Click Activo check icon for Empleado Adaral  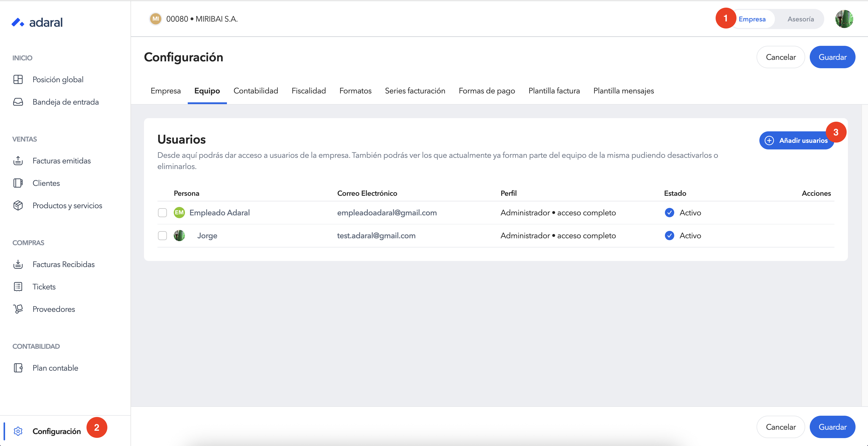coord(669,212)
